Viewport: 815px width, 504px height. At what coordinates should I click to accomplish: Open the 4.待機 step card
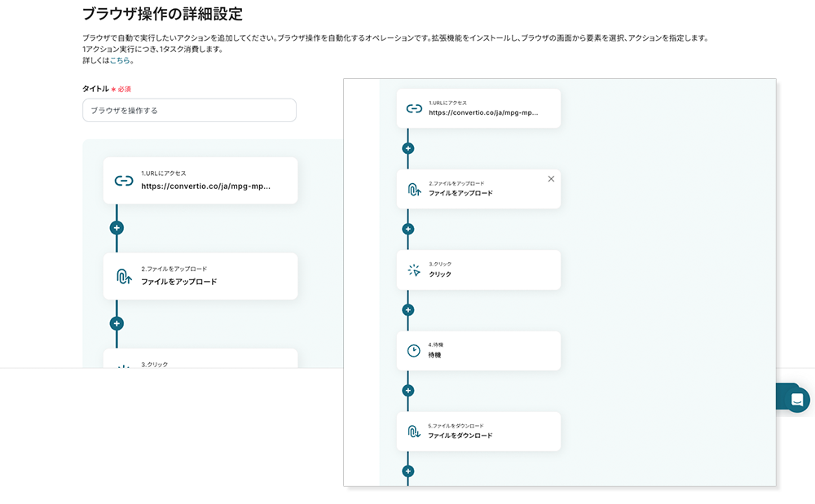tap(478, 351)
